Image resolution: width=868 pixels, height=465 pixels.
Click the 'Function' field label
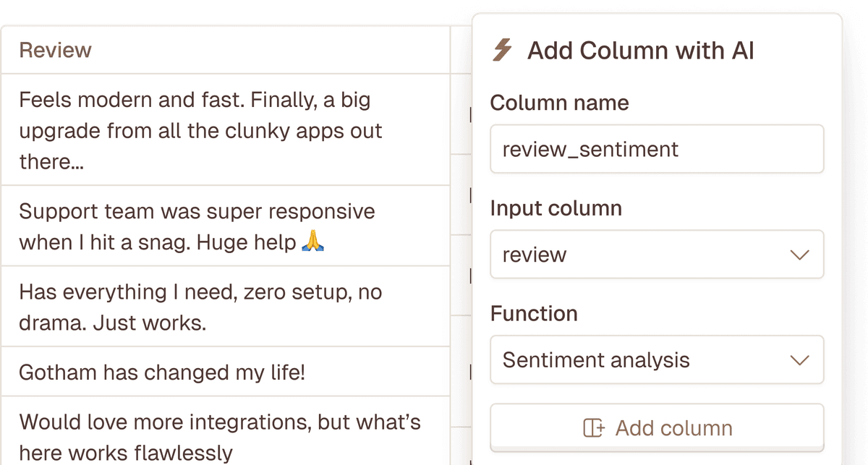pyautogui.click(x=534, y=314)
